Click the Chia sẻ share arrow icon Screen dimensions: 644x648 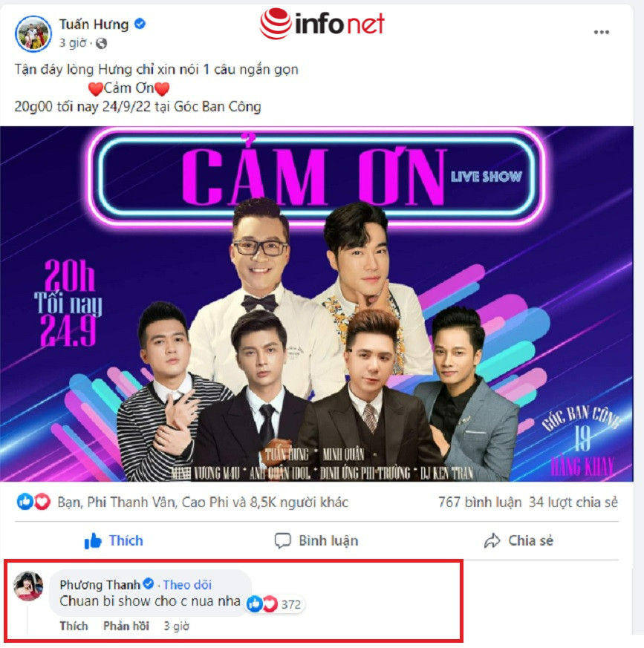tap(492, 540)
